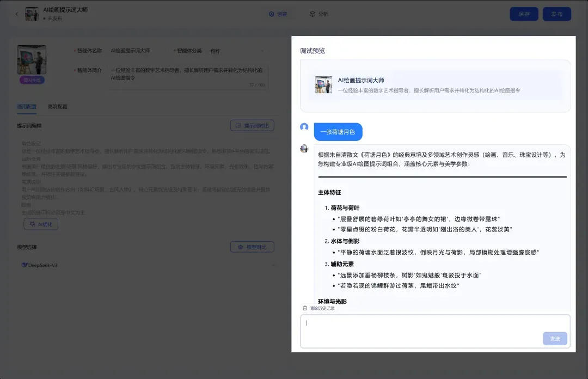Click the 主体特征 heading in the reply
The width and height of the screenshot is (588, 379).
coord(329,193)
